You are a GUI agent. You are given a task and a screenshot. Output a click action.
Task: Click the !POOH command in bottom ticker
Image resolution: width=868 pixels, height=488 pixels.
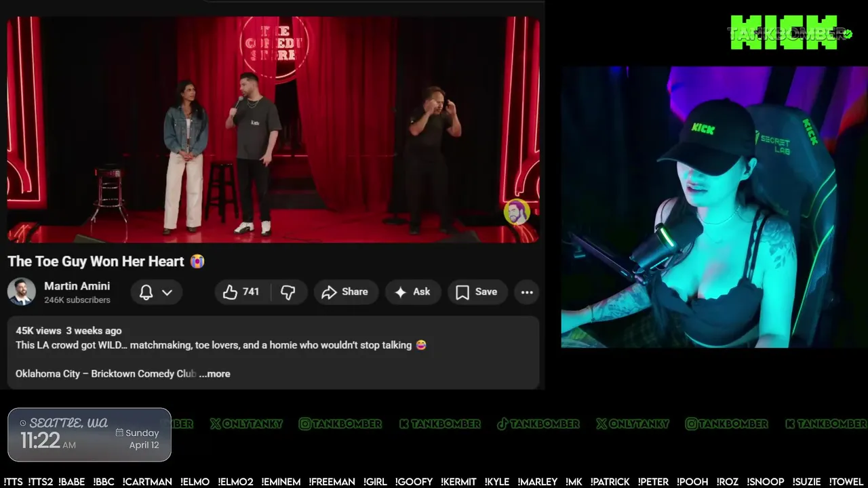(692, 482)
